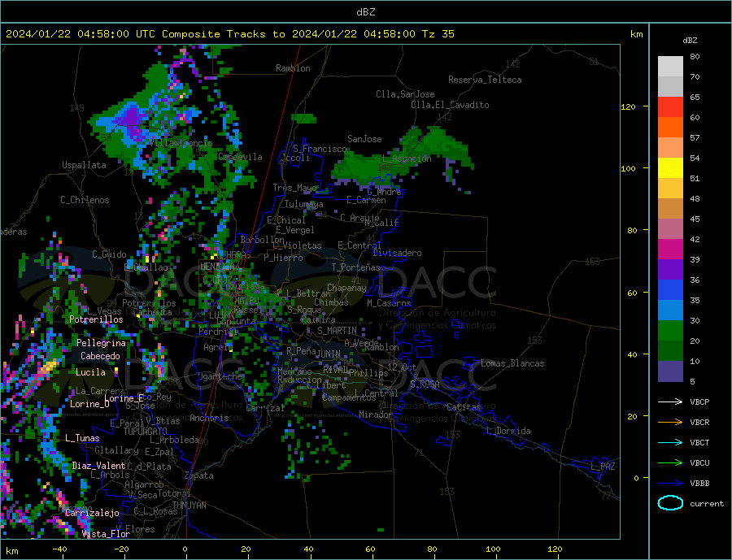Click the cyan 'current' ellipse legend symbol

click(670, 503)
